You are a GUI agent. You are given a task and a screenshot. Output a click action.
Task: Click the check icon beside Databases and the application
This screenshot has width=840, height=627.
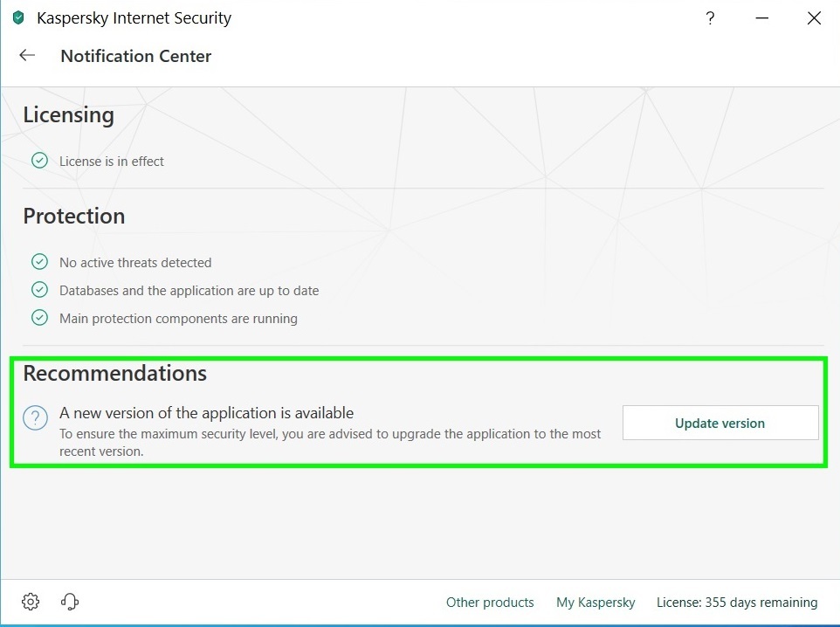coord(39,289)
